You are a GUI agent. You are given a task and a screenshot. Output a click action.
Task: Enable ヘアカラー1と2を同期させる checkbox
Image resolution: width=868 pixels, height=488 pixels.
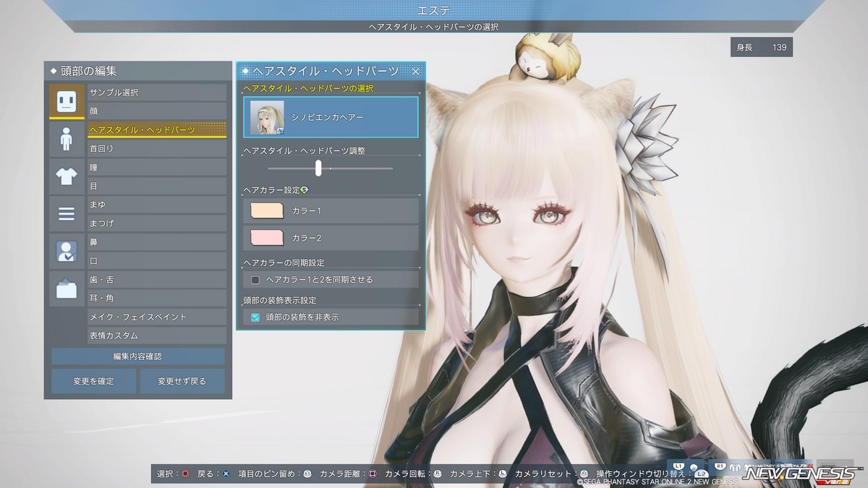pyautogui.click(x=255, y=279)
